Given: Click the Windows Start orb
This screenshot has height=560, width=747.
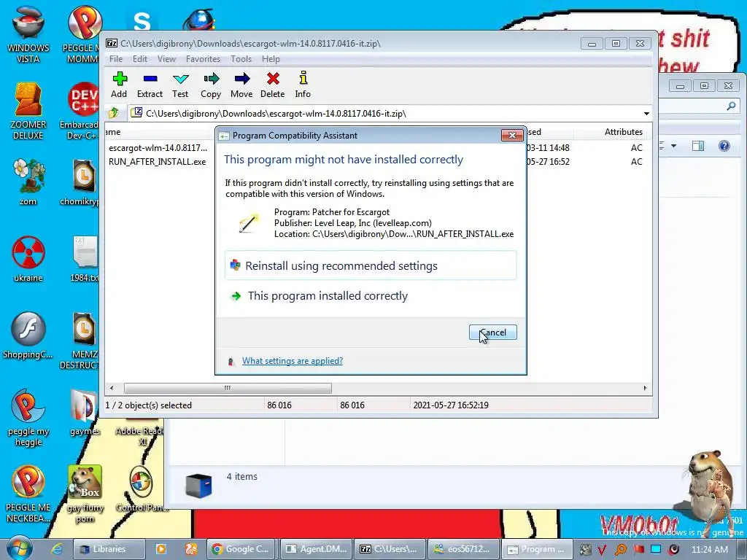Looking at the screenshot, I should pos(19,548).
